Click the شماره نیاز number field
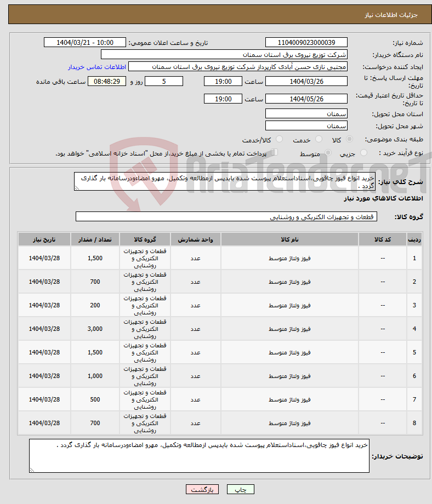 coord(306,42)
